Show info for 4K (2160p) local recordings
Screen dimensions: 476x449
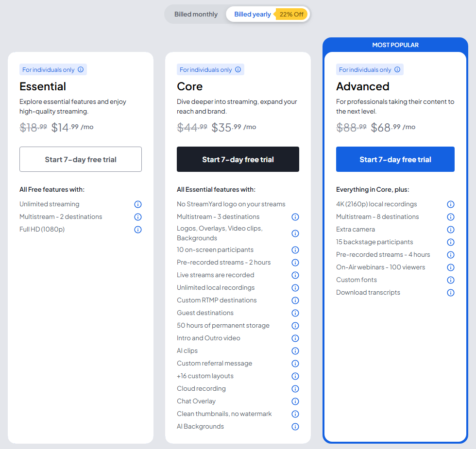point(451,204)
